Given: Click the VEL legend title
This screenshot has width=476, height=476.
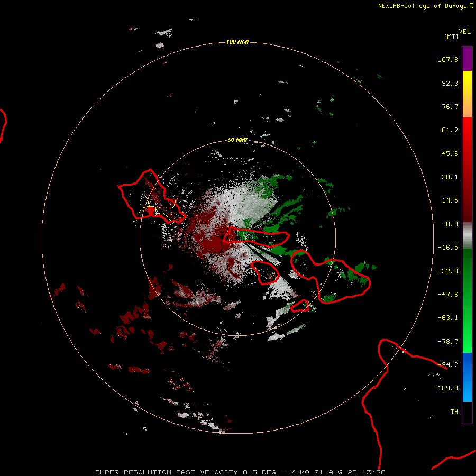Looking at the screenshot, I should [465, 32].
